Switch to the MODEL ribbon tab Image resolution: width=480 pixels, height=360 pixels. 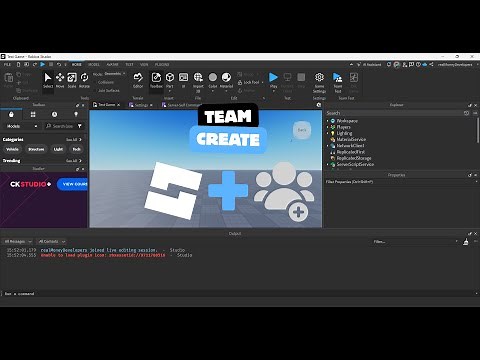tap(94, 64)
